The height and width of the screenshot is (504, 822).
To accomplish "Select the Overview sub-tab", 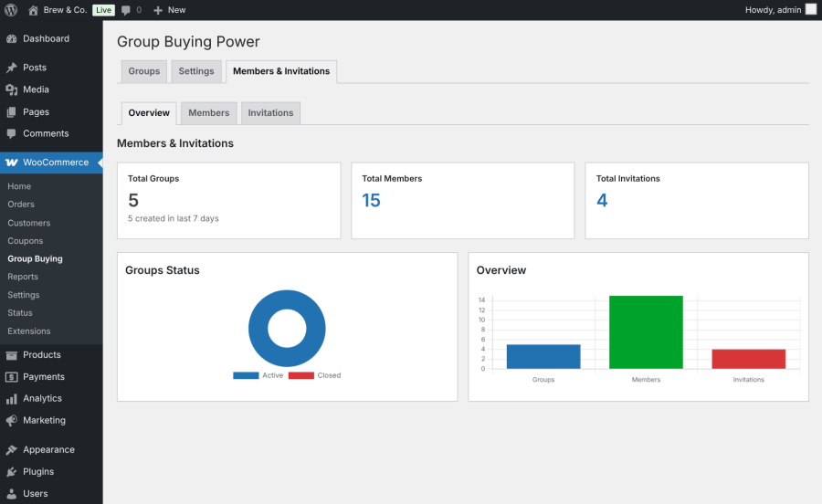I will pyautogui.click(x=149, y=113).
